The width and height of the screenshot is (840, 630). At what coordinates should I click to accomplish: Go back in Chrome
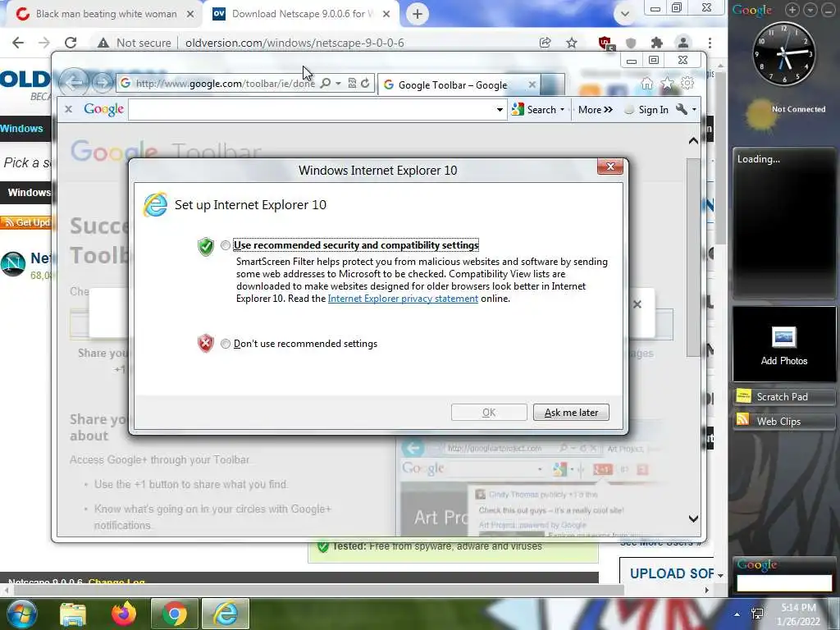pos(18,43)
